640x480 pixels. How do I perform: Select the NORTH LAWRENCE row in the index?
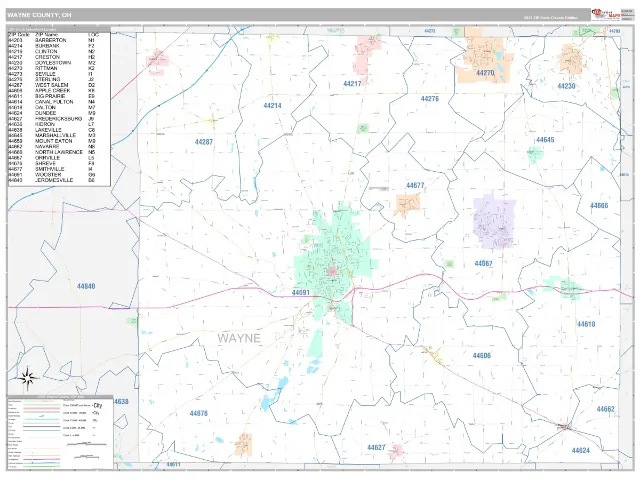click(52, 152)
